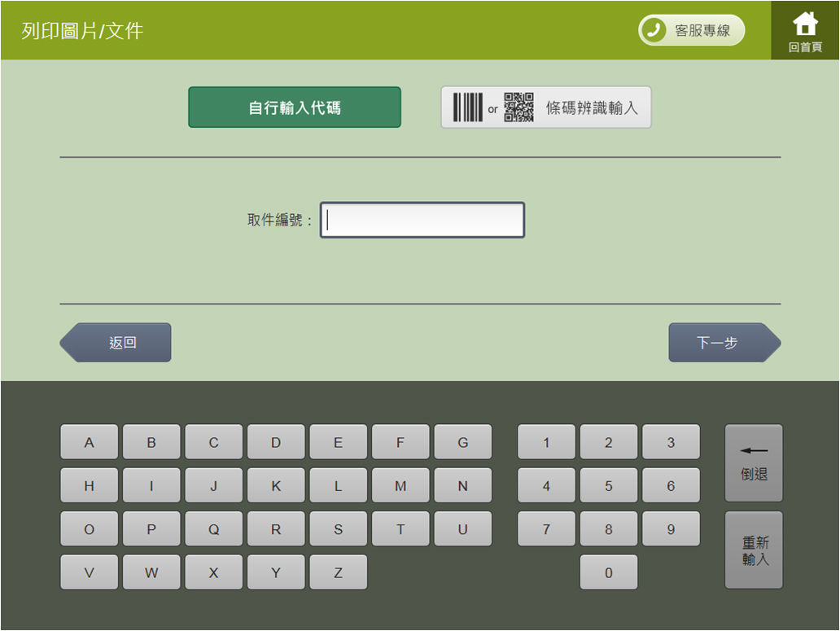
Task: Tap the number 0 key
Action: point(609,572)
